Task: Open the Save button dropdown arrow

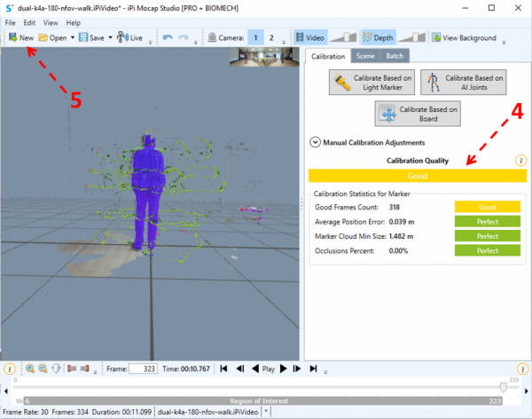Action: click(x=110, y=37)
